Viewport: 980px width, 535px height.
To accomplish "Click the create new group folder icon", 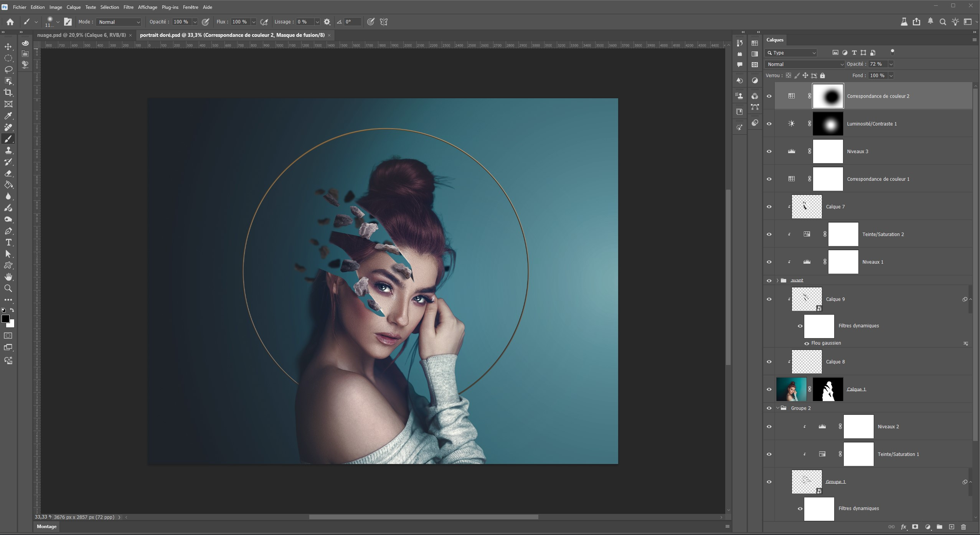I will (939, 527).
